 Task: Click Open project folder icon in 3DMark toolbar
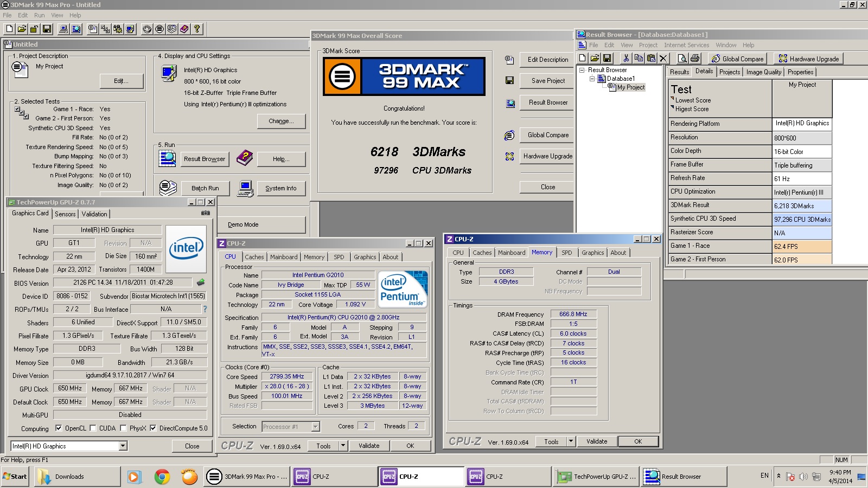coord(22,29)
